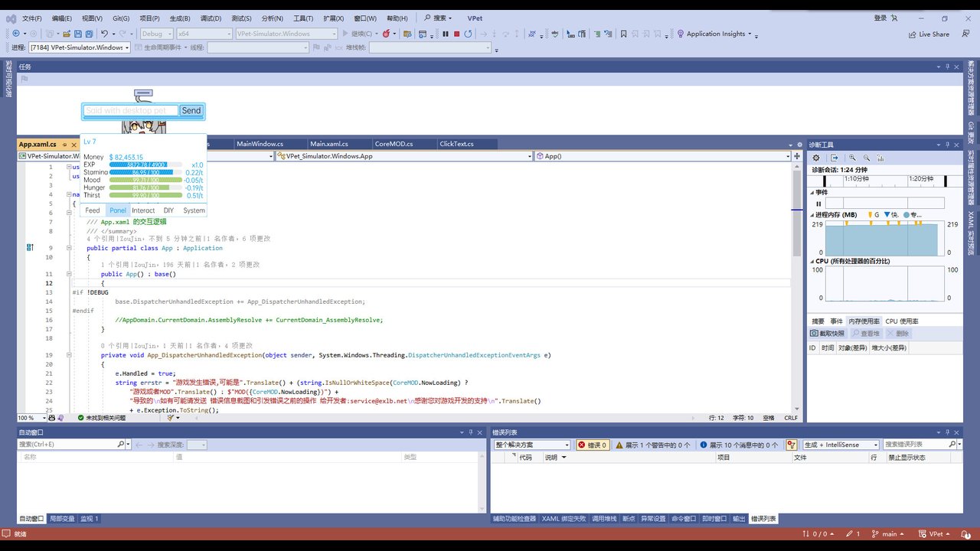Image resolution: width=980 pixels, height=551 pixels.
Task: Open the App() member dropdown
Action: (x=662, y=156)
